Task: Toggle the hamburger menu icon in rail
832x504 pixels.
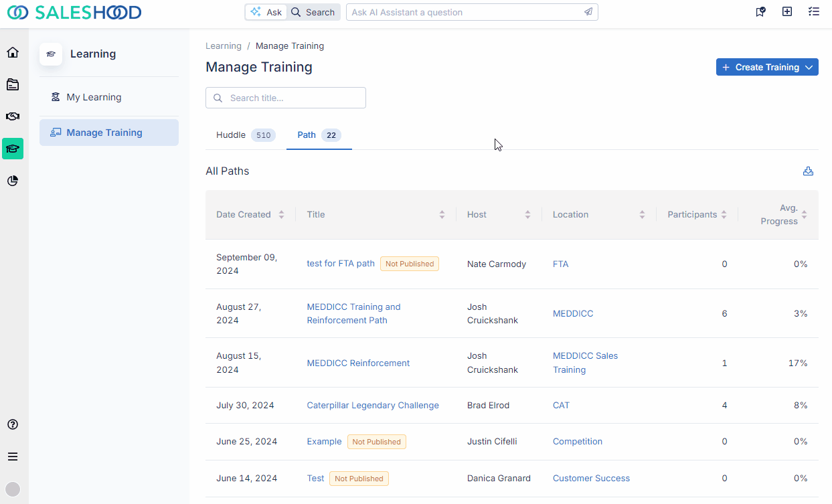Action: [13, 456]
